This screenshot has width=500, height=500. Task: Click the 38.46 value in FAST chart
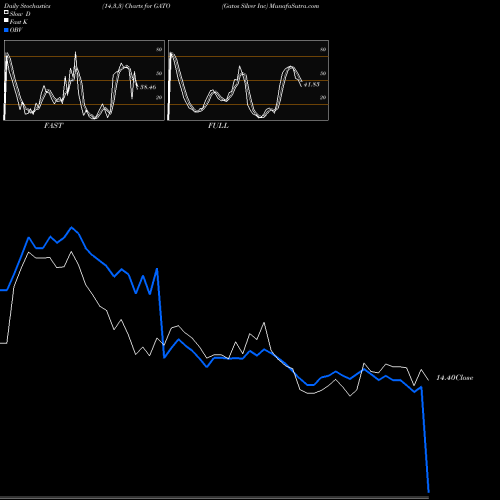pyautogui.click(x=148, y=87)
